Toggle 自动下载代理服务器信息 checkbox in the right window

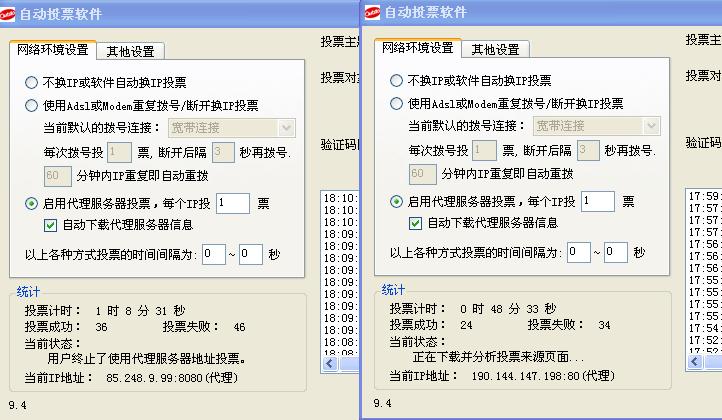pyautogui.click(x=416, y=223)
